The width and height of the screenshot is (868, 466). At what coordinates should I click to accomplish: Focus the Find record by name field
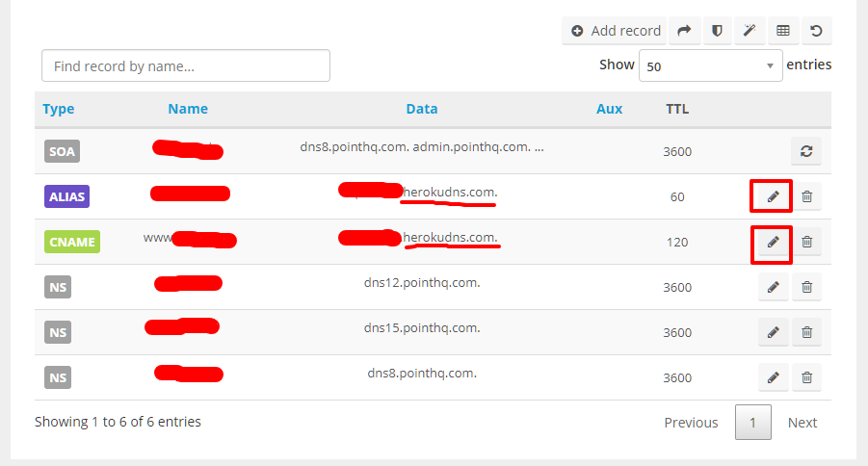tap(186, 65)
